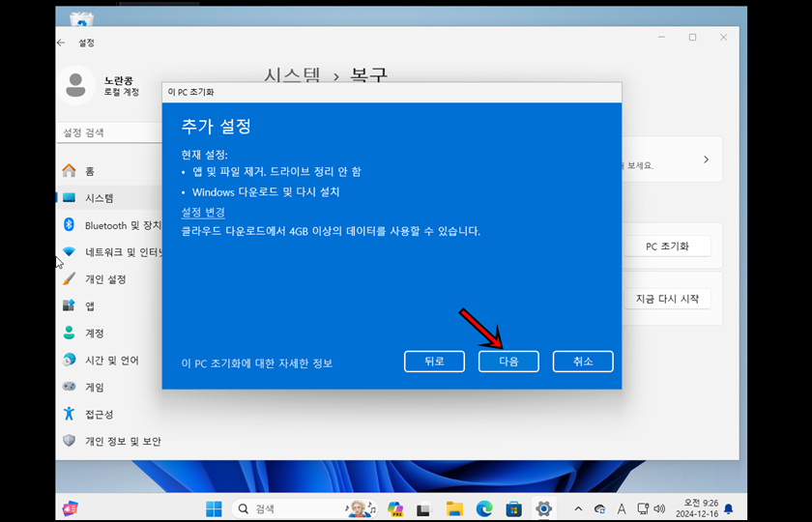Image resolution: width=812 pixels, height=522 pixels.
Task: Launch Microsoft Edge from the taskbar
Action: [484, 508]
